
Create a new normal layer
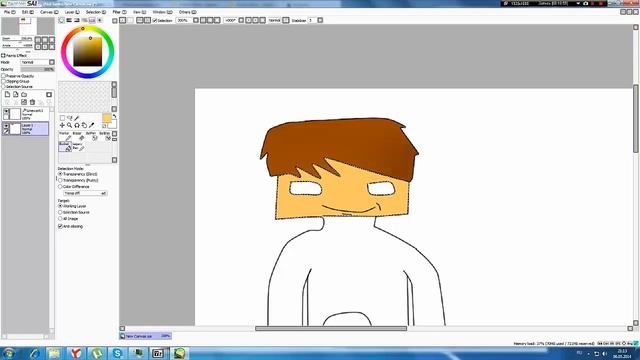7,95
